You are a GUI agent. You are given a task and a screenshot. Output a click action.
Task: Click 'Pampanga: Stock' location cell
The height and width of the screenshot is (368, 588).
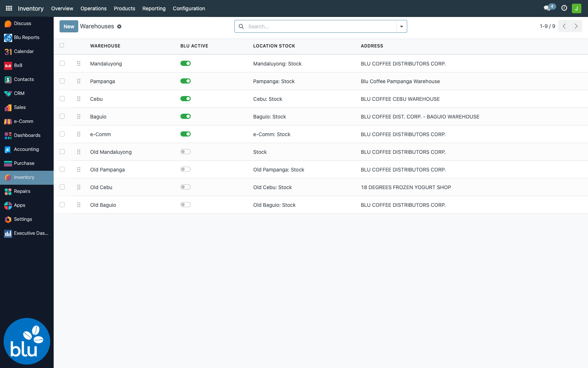coord(274,81)
